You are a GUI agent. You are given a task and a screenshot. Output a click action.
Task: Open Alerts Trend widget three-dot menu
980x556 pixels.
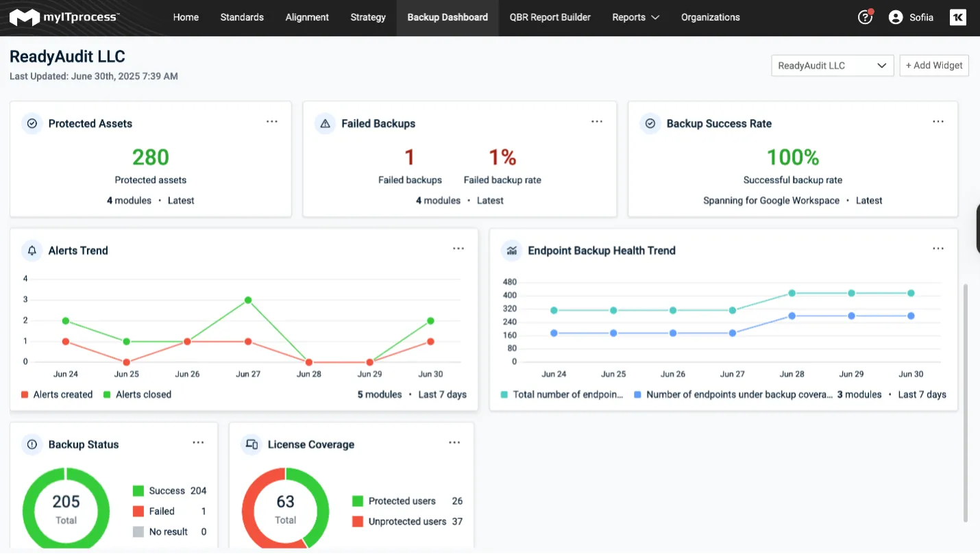pyautogui.click(x=458, y=249)
